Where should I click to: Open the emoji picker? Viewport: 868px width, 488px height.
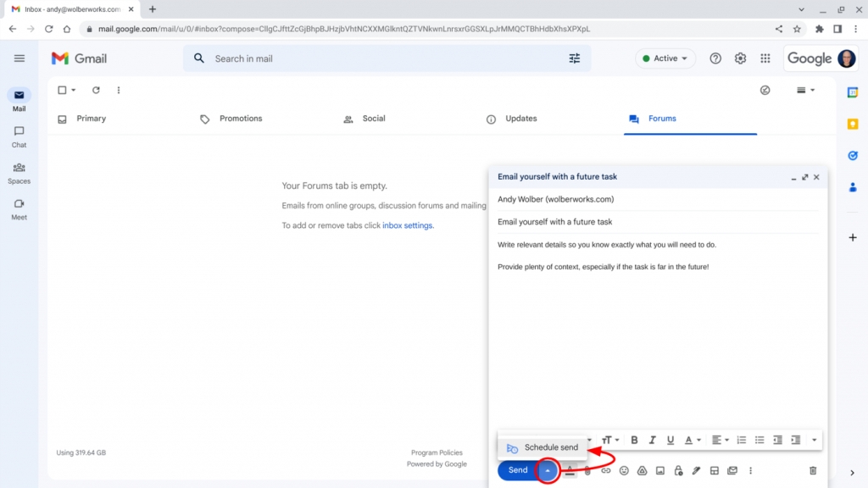(624, 470)
